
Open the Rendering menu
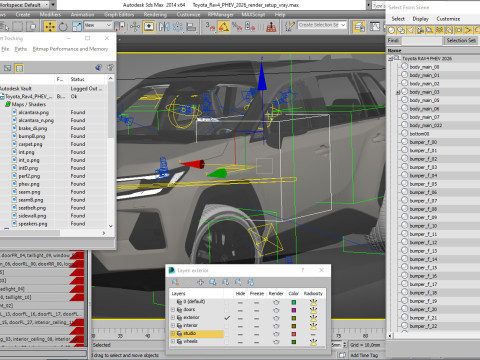pos(155,15)
